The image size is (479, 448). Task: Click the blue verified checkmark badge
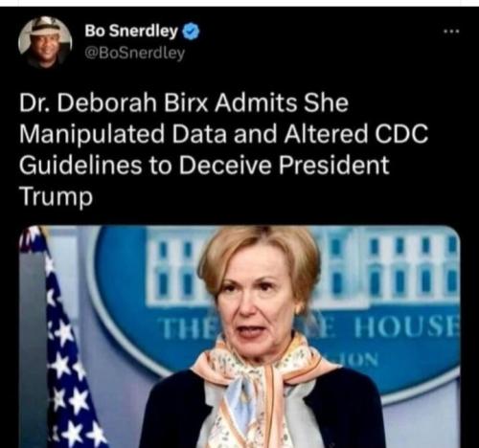pos(191,32)
